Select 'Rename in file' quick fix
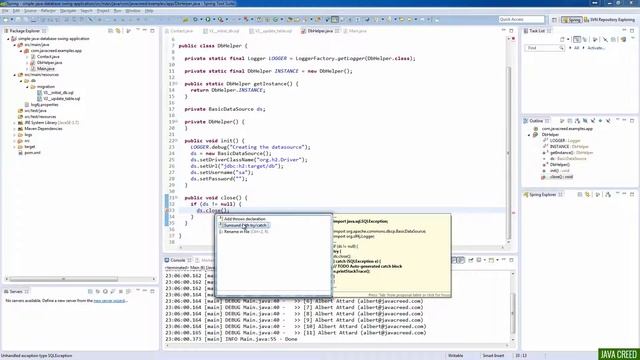 [x=243, y=232]
